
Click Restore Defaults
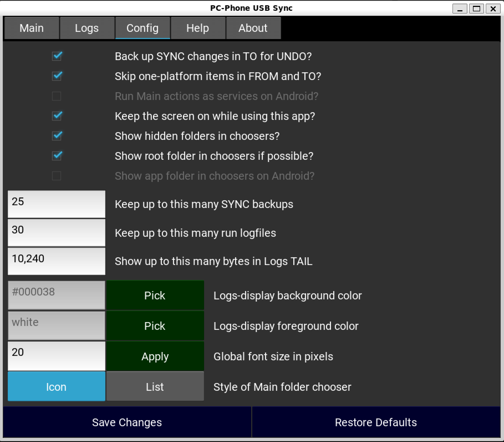[x=376, y=422]
